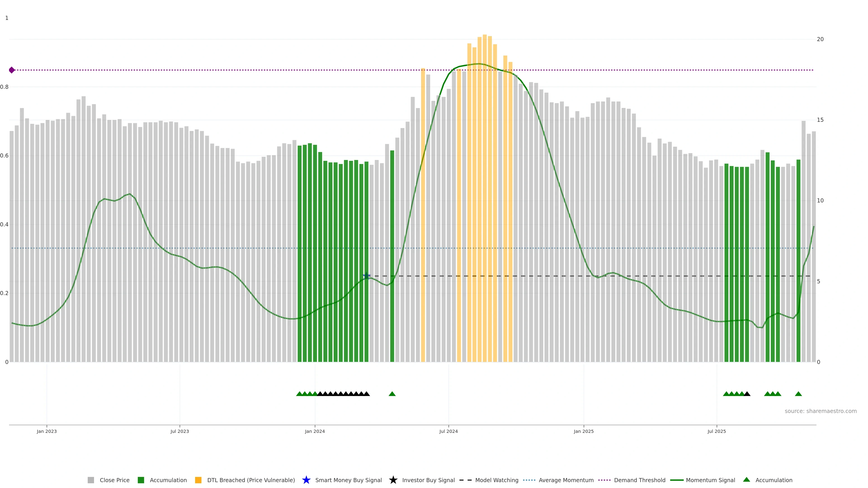Click the green Accumulation triangle legend icon
Viewport: 868px width, 488px height.
coord(746,480)
